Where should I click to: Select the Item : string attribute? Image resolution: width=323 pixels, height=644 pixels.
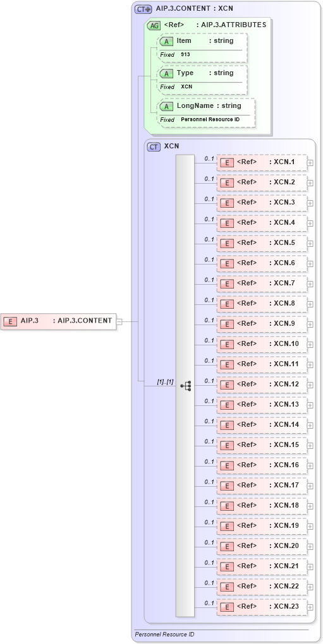[x=205, y=40]
